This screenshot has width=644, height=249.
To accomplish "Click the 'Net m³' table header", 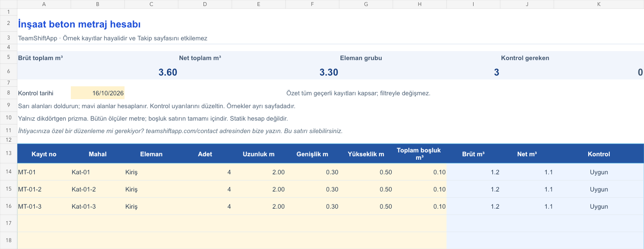I will pos(527,154).
